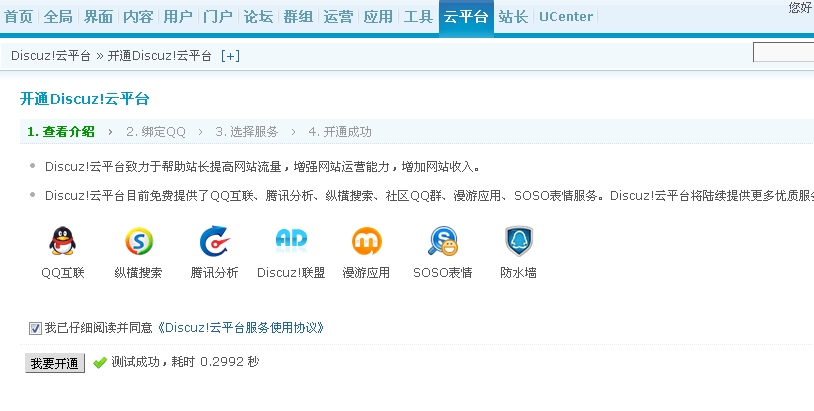814x411 pixels.
Task: Click step 4. 开通成功
Action: point(340,132)
